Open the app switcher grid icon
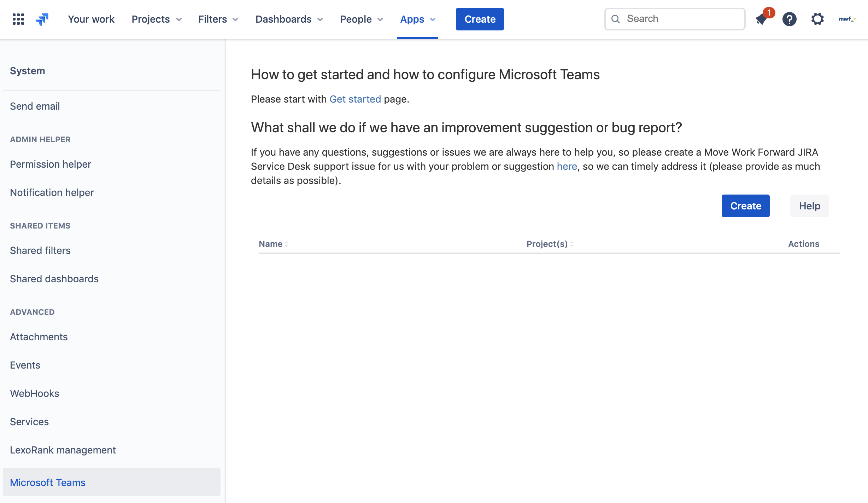The image size is (868, 503). pos(18,19)
